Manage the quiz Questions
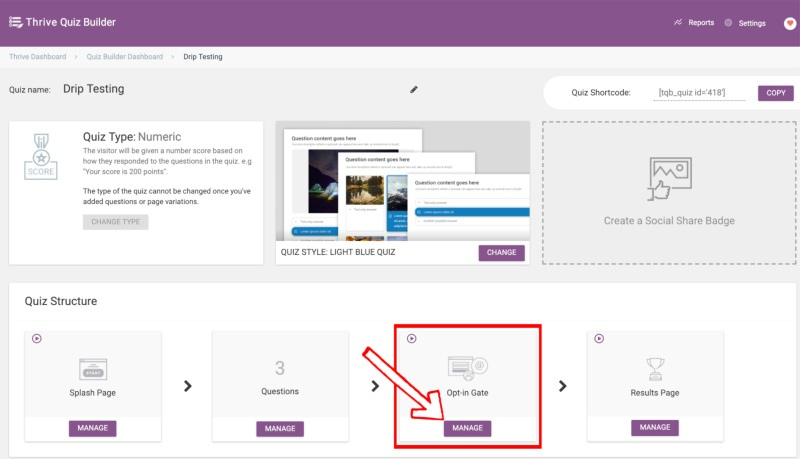The height and width of the screenshot is (459, 800). pos(280,429)
